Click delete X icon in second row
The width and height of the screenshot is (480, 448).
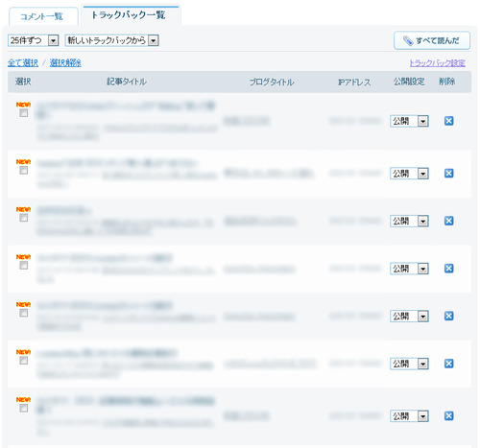tap(448, 174)
